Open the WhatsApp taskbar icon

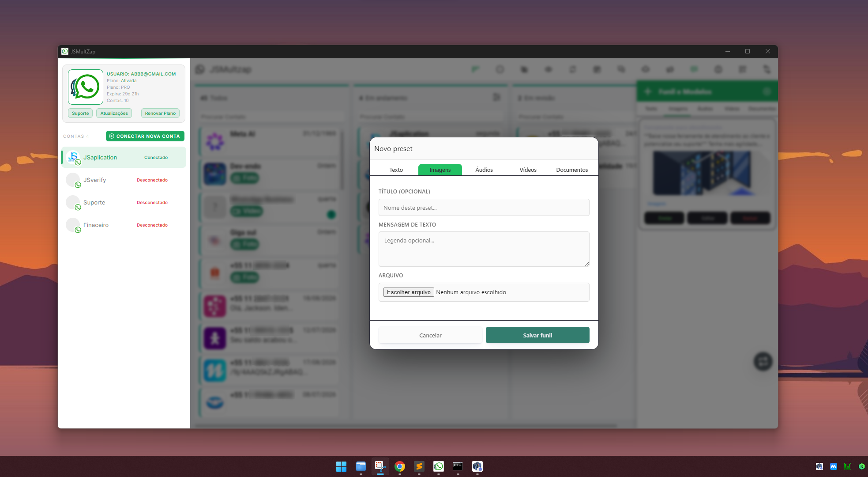[439, 466]
